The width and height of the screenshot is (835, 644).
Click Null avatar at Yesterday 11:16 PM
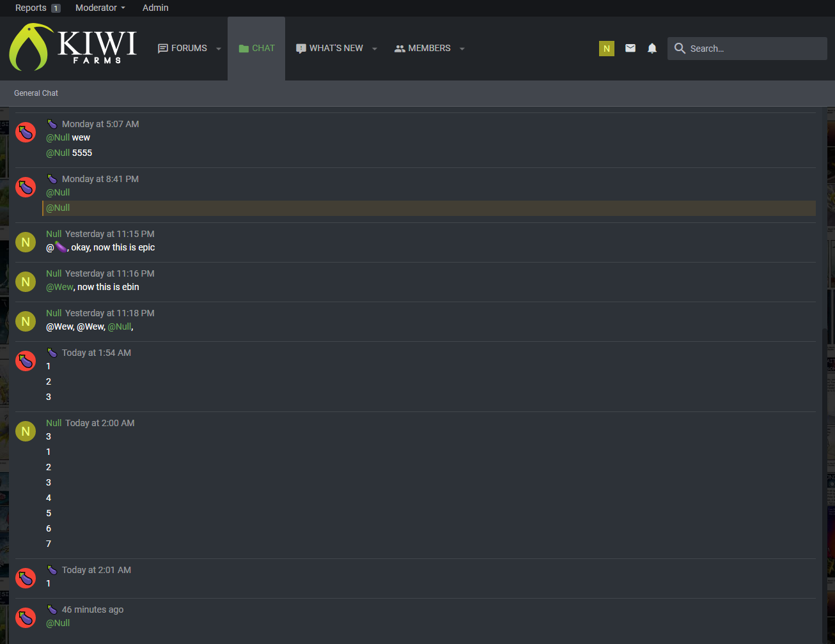(26, 282)
